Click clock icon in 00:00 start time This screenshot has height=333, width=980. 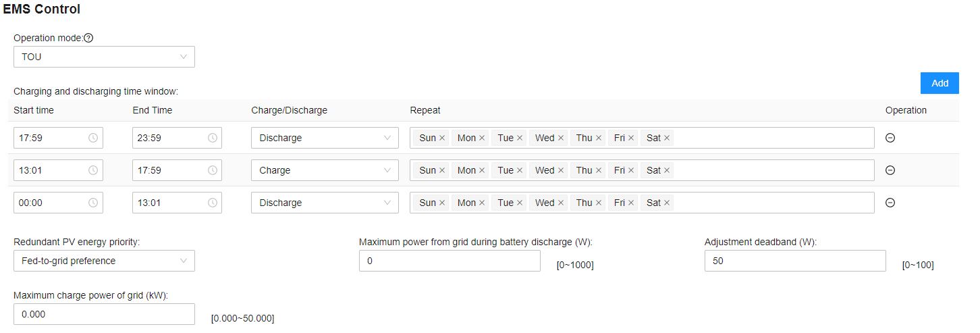point(93,203)
